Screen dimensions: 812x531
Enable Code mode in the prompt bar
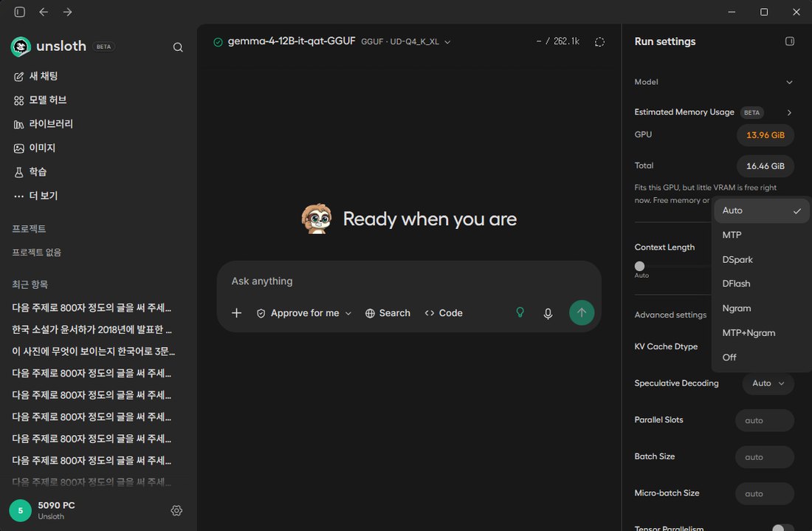coord(444,313)
